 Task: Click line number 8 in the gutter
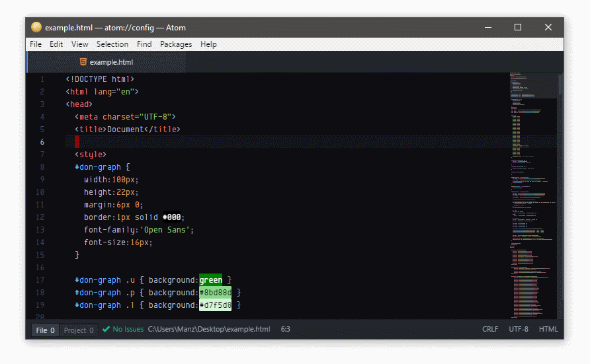pyautogui.click(x=42, y=167)
